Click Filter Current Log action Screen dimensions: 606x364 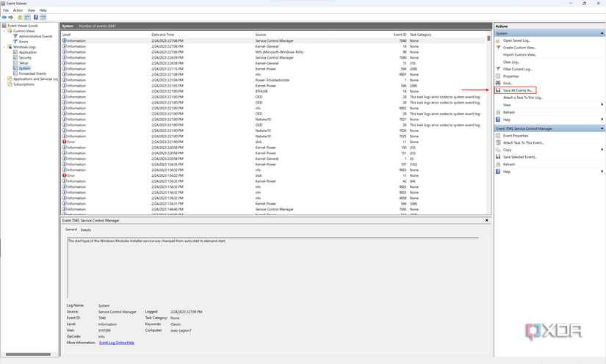517,69
